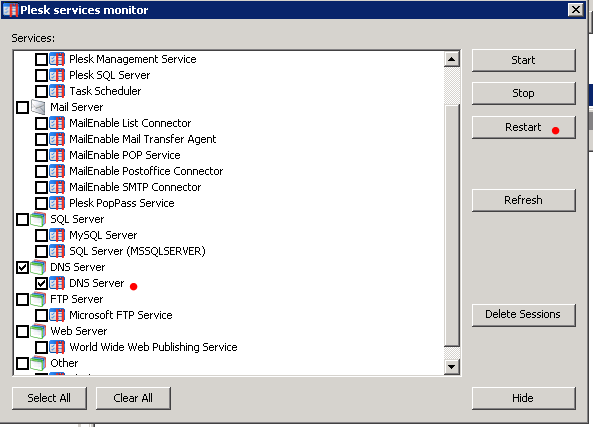Click the Plesk Management Service icon

(57, 59)
